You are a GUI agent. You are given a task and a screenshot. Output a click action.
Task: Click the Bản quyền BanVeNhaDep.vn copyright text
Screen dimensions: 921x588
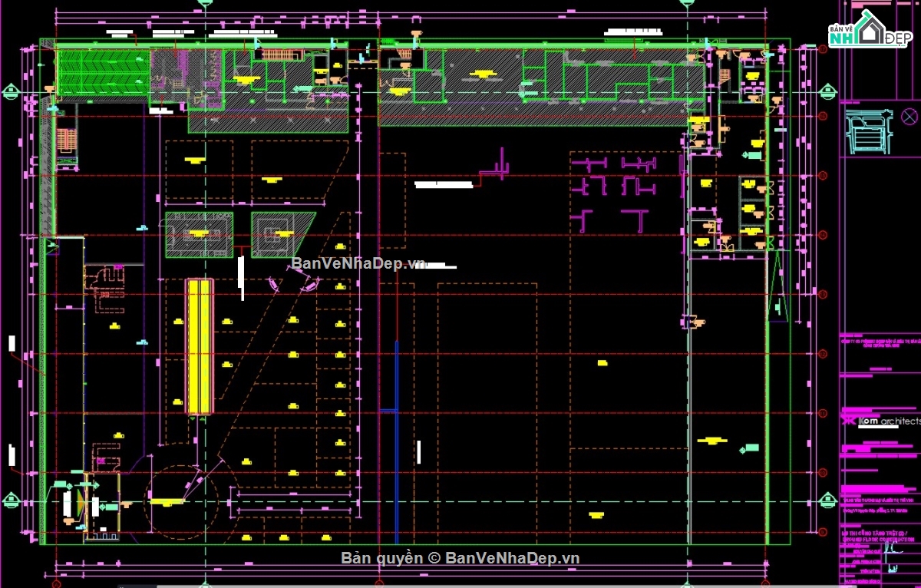460,558
